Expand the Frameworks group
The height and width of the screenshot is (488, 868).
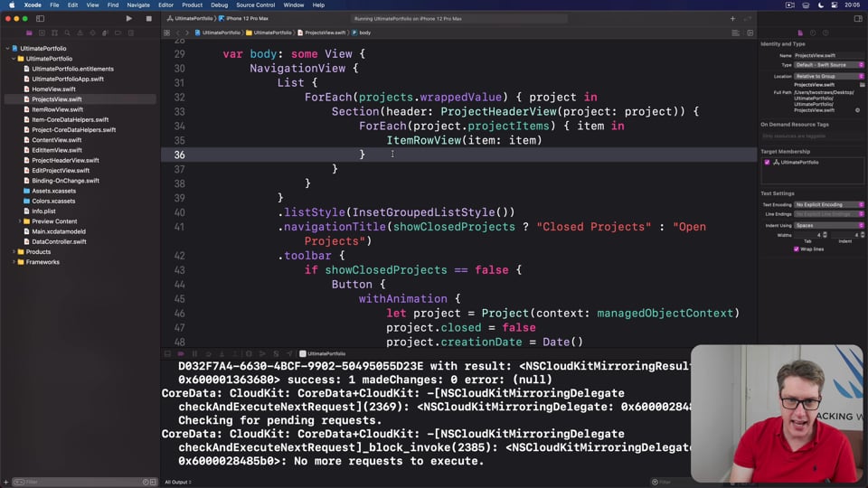tap(14, 262)
